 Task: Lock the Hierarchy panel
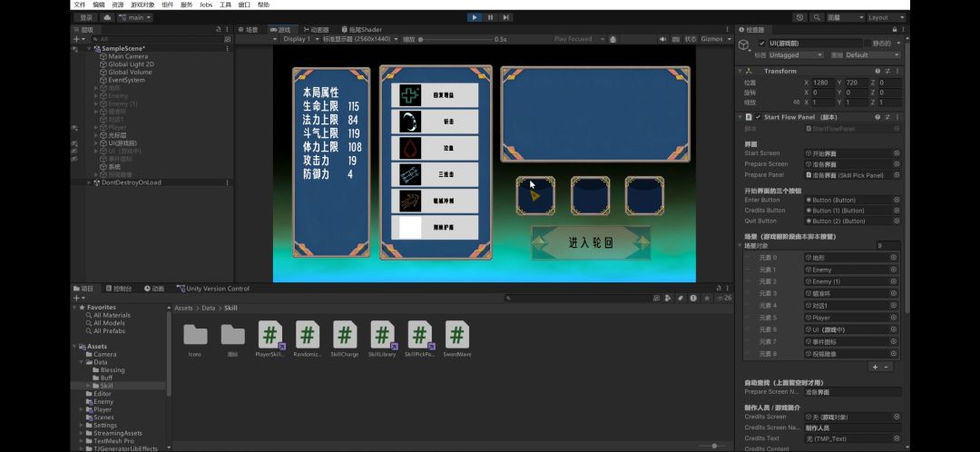click(x=218, y=29)
